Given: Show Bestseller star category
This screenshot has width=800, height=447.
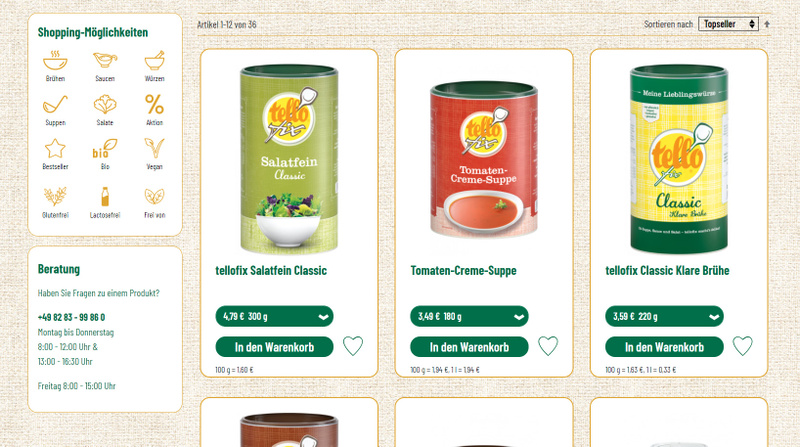Looking at the screenshot, I should pyautogui.click(x=55, y=148).
